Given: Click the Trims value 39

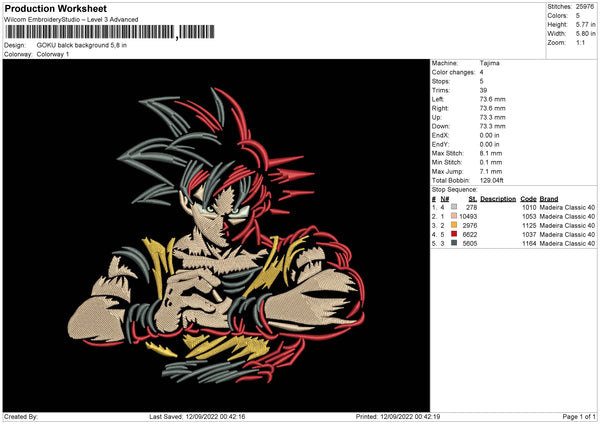Looking at the screenshot, I should [483, 90].
